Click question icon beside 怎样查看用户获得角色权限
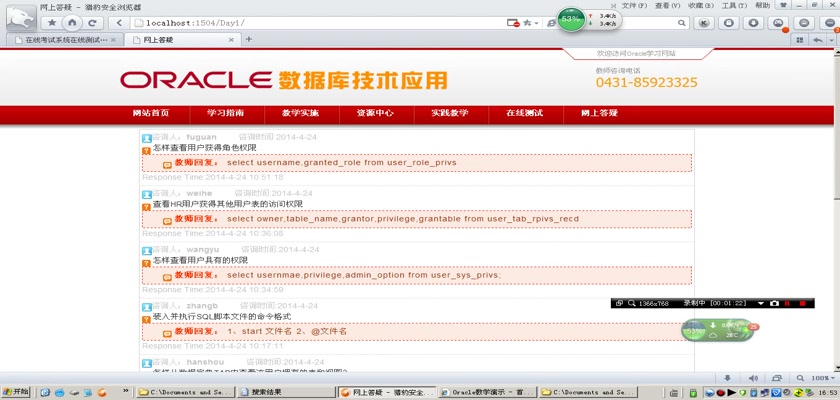This screenshot has height=400, width=840. [x=146, y=151]
